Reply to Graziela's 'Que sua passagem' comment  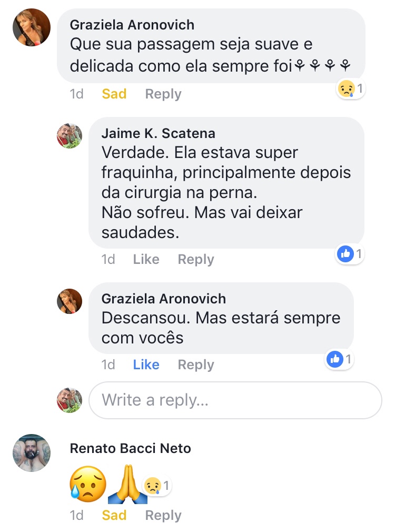pyautogui.click(x=163, y=94)
